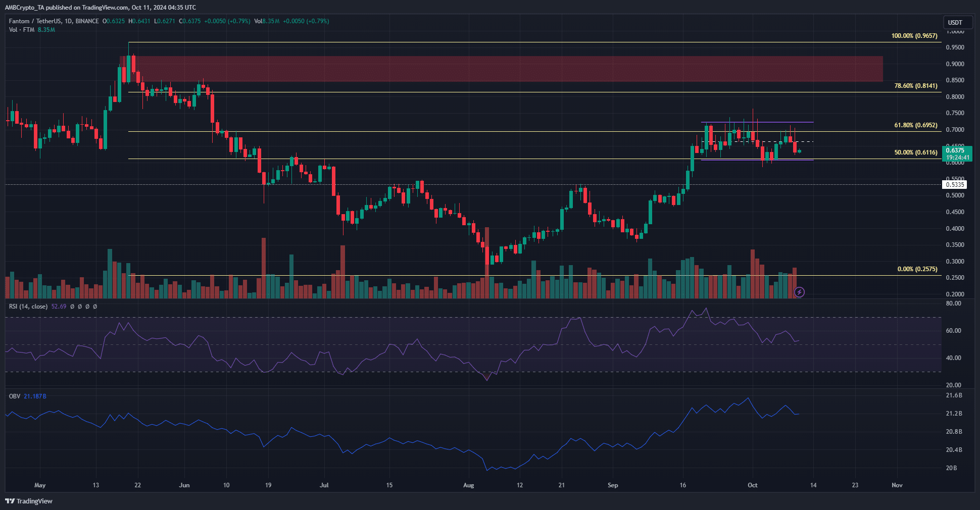Click the red supply zone rectangle
Image resolution: width=980 pixels, height=510 pixels.
[x=501, y=69]
